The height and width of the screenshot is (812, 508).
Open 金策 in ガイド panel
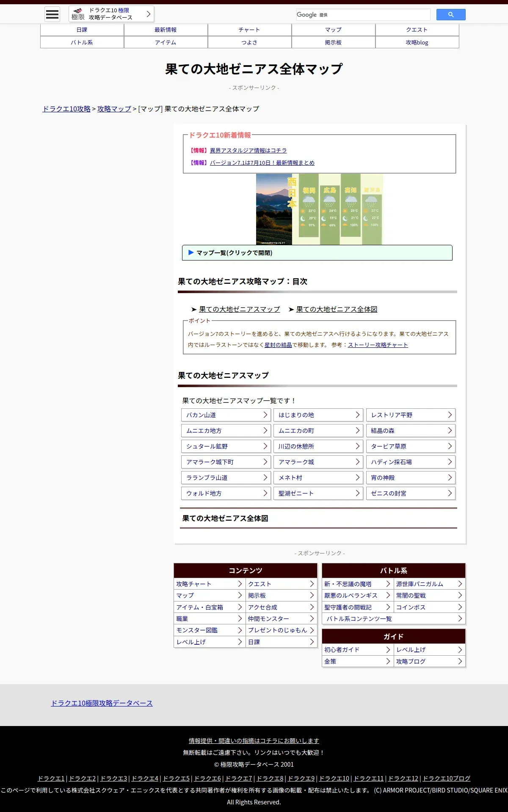358,662
